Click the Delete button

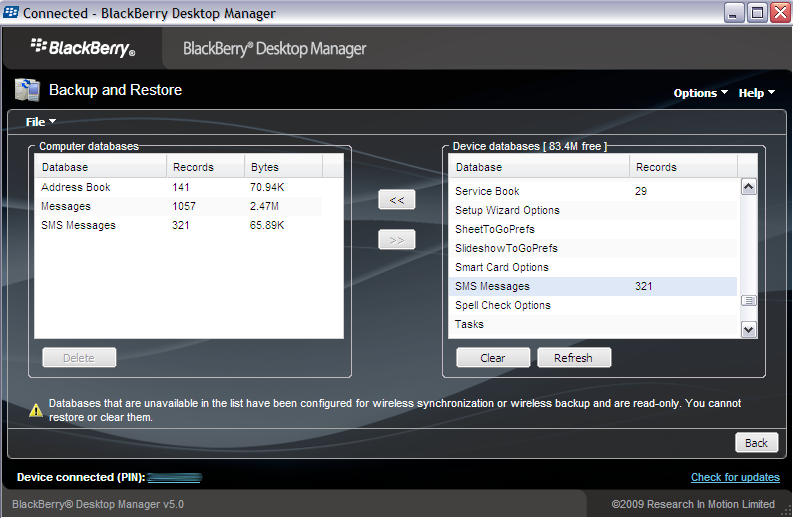click(x=79, y=358)
